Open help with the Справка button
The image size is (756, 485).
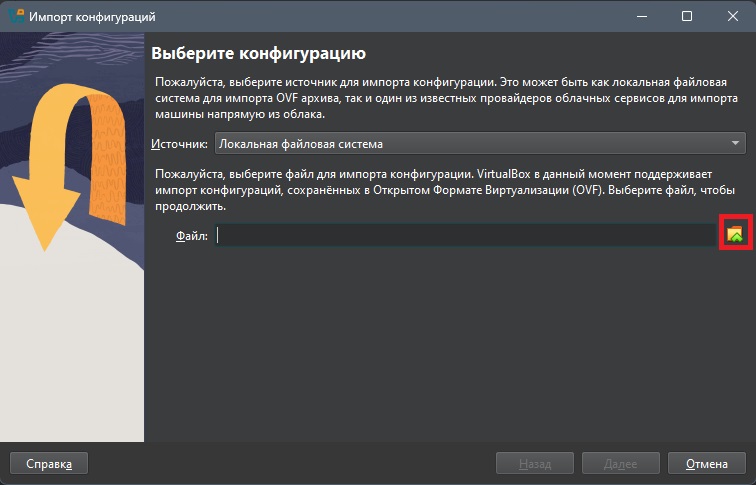(x=49, y=464)
